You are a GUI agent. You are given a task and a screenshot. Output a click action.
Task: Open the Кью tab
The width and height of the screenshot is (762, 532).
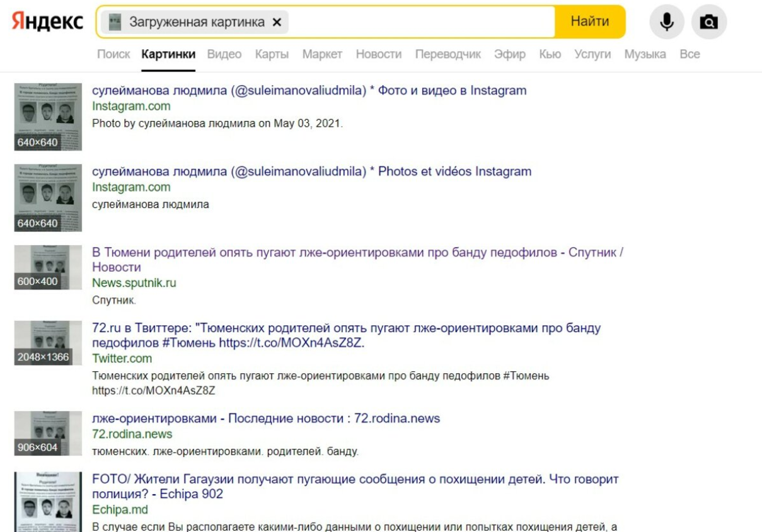click(550, 54)
